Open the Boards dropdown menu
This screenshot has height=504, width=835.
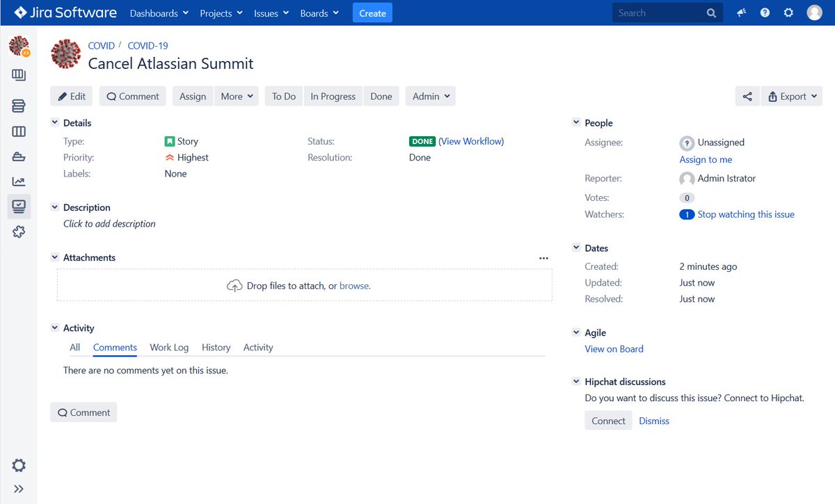(319, 13)
